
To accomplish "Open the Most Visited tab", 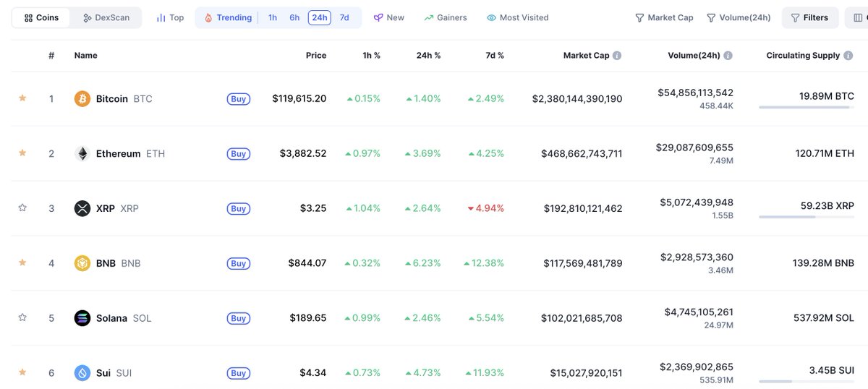I will click(518, 17).
